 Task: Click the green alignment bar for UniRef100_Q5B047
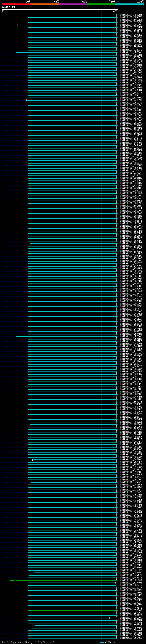tap(73, 610)
